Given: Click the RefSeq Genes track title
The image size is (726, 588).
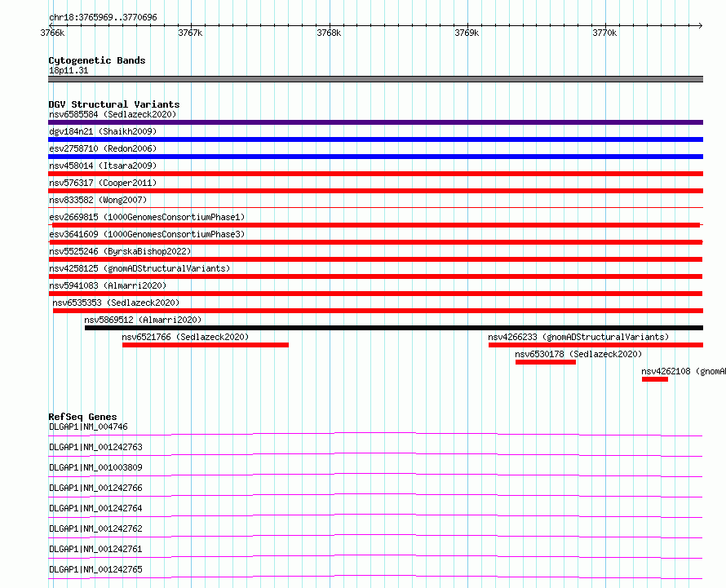Looking at the screenshot, I should point(82,417).
